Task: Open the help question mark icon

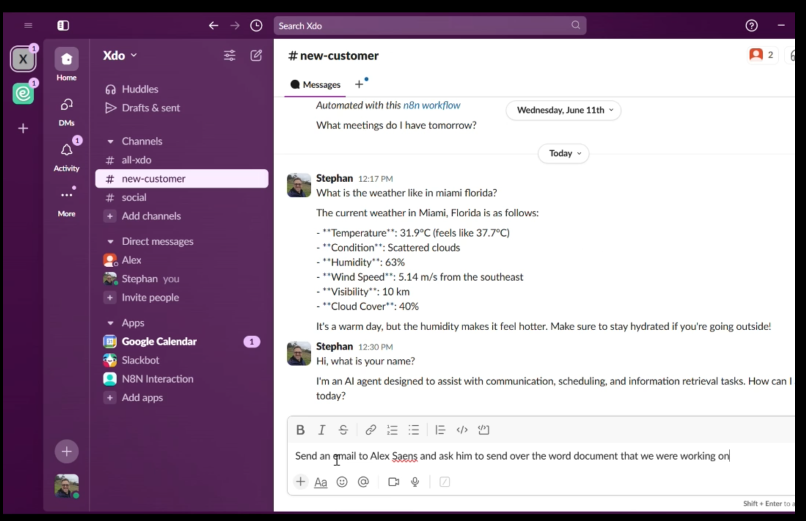Action: 752,25
